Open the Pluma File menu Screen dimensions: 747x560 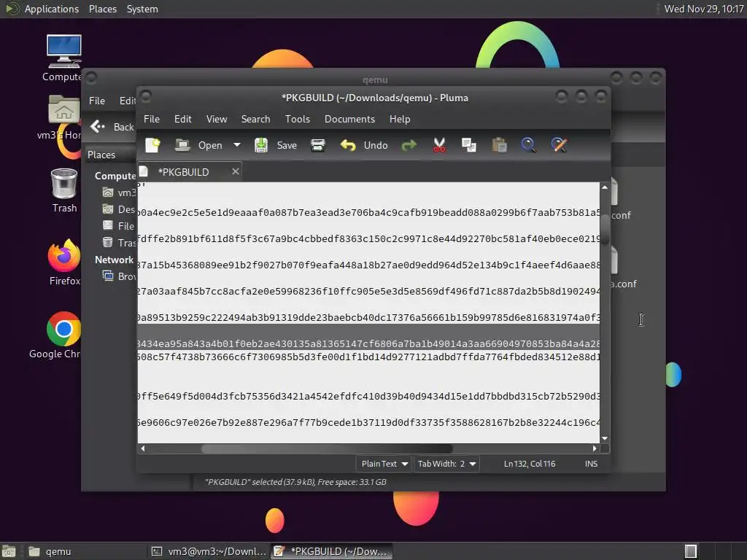coord(152,119)
